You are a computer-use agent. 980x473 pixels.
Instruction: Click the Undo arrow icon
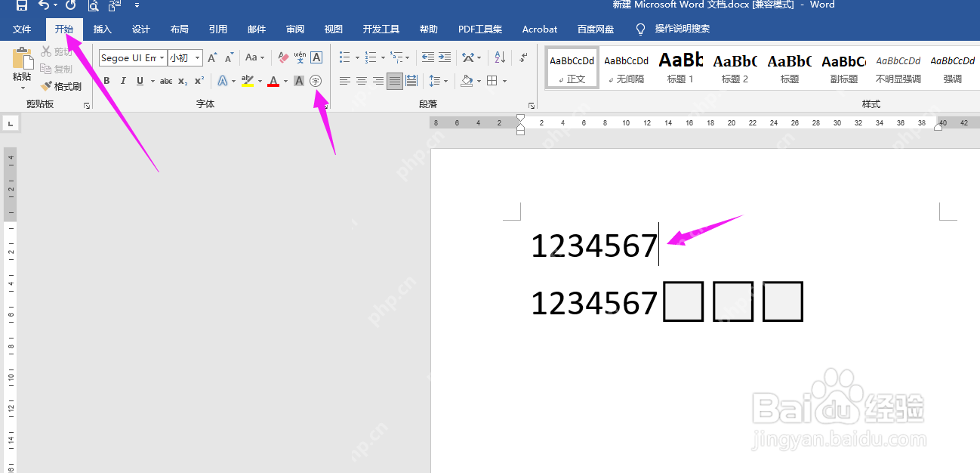click(x=44, y=5)
